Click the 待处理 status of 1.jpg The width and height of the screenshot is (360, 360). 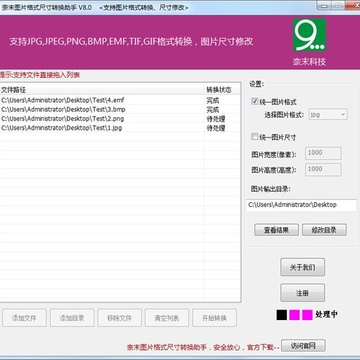click(216, 128)
